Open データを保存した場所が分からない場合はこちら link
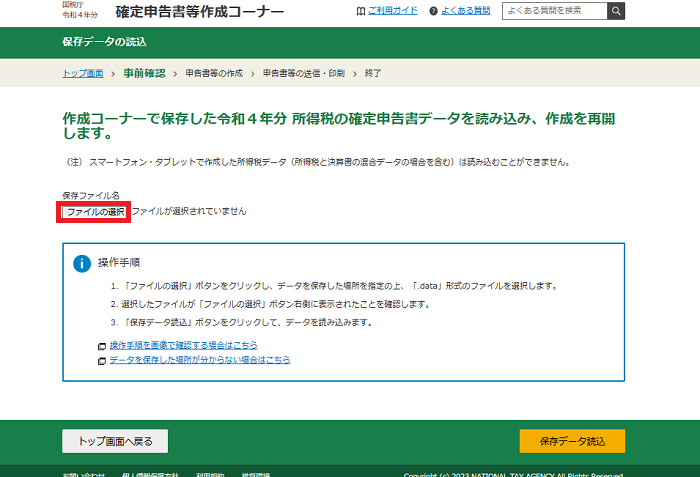The height and width of the screenshot is (477, 700). pyautogui.click(x=200, y=359)
